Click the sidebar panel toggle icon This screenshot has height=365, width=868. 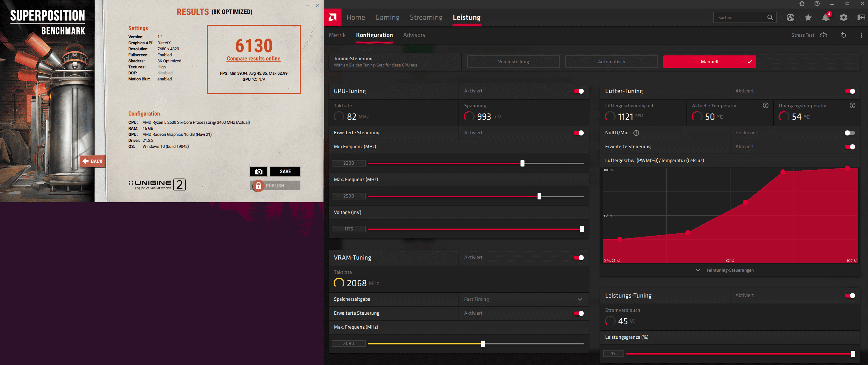[861, 17]
